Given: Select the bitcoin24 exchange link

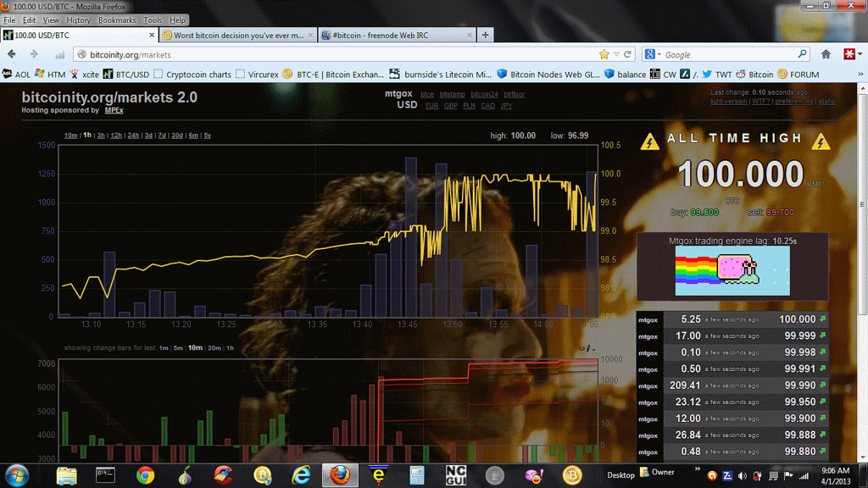Looking at the screenshot, I should (484, 95).
